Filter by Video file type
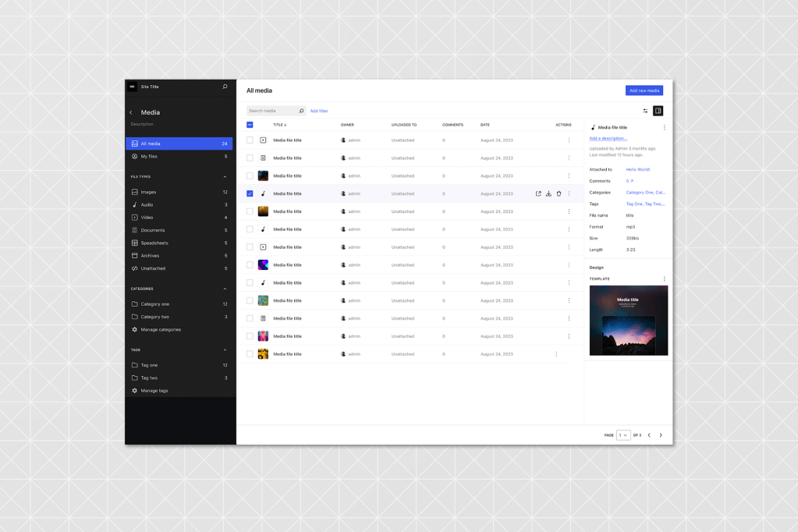Screen dimensions: 798x532 pos(179,218)
